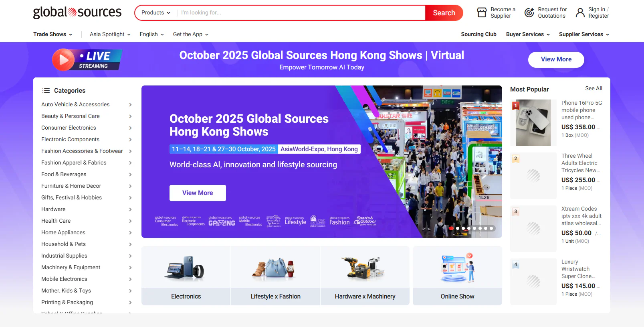Click View More in Hong Kong Shows carousel
644x327 pixels.
coord(198,193)
